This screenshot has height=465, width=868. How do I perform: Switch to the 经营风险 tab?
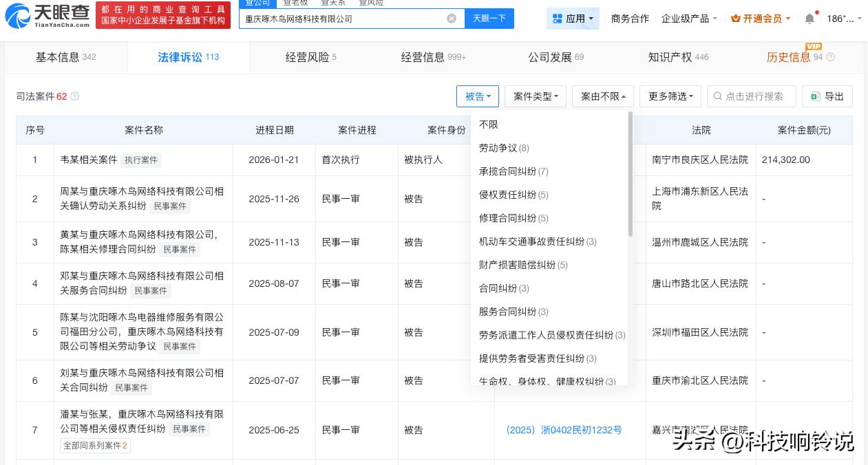[x=310, y=57]
